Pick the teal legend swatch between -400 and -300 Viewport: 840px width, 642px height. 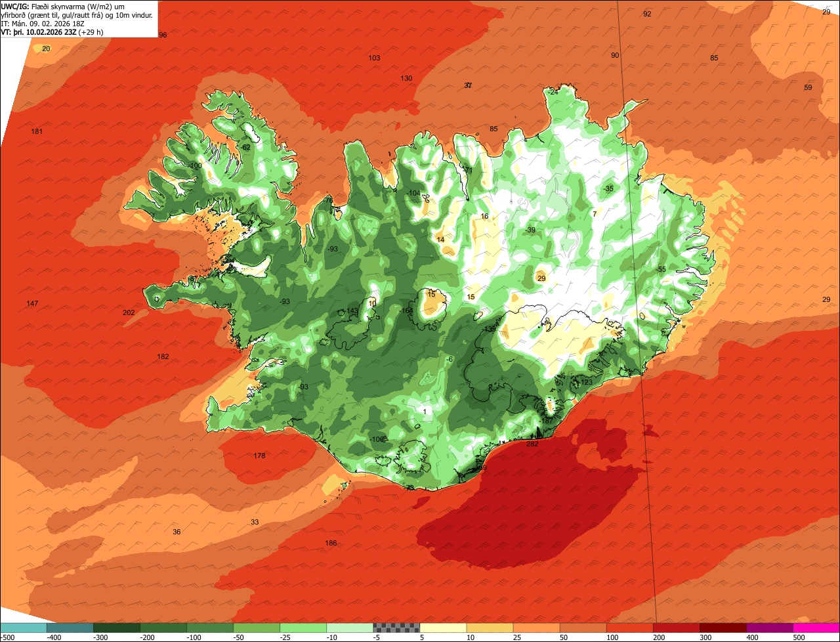70,628
